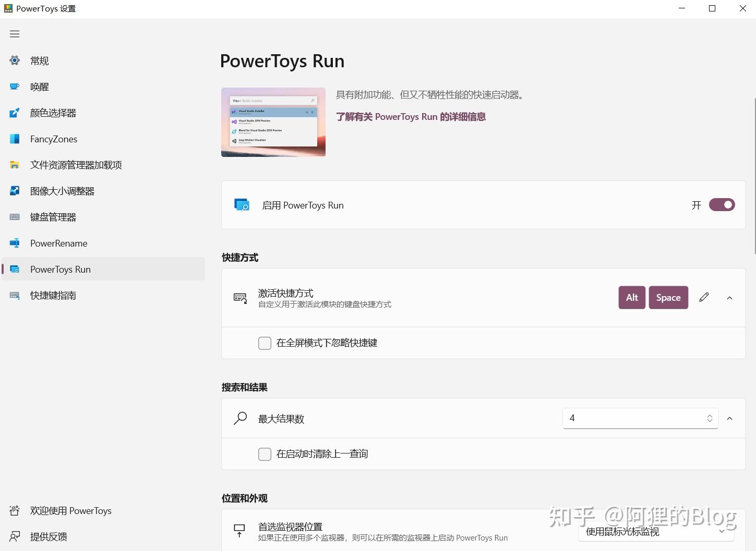Click the 文件资源管理器加载项 folder icon

[x=15, y=165]
